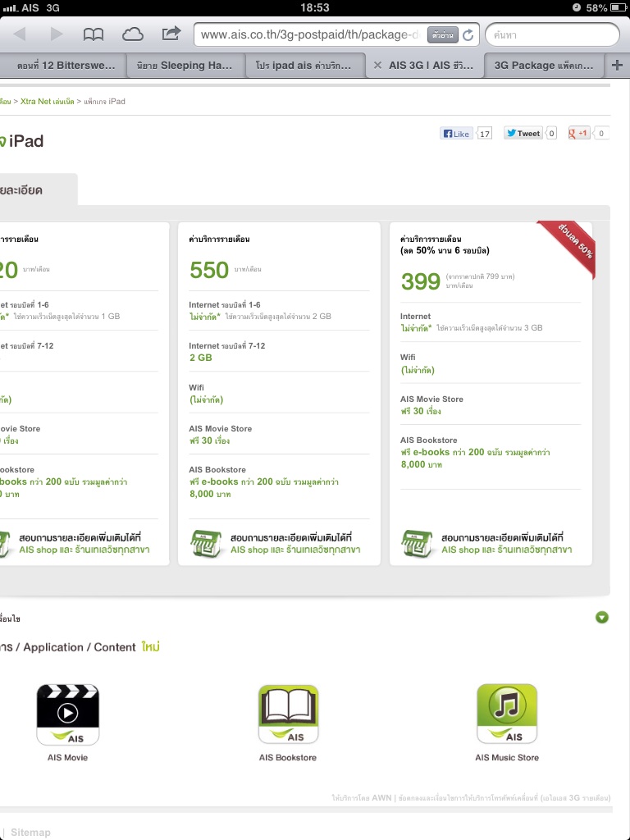Click the Facebook Like button
This screenshot has width=630, height=840.
[456, 134]
